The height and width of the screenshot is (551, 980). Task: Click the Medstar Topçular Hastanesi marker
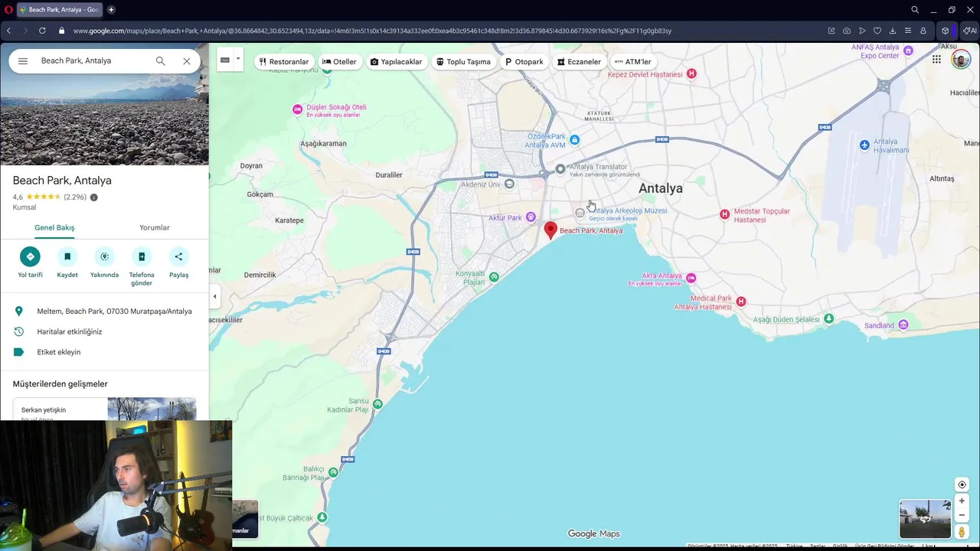(x=724, y=214)
